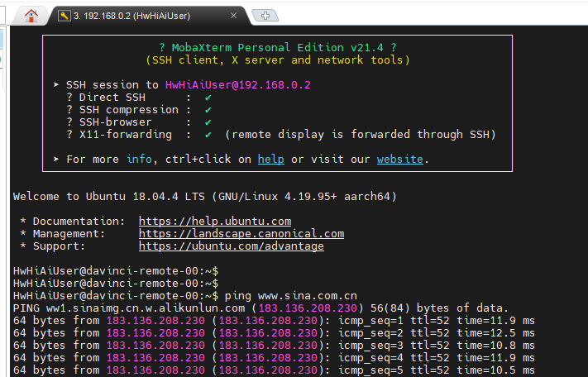Open the home tab icon

click(31, 15)
